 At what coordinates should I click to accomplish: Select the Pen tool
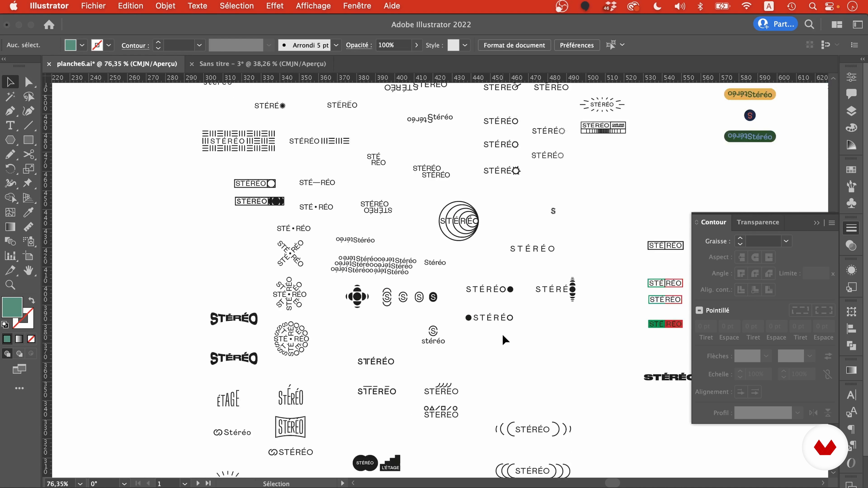pos(10,111)
